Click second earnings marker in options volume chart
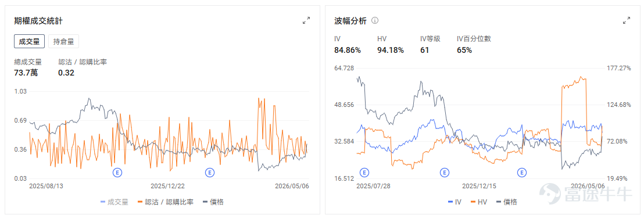644x215 pixels. [210, 173]
